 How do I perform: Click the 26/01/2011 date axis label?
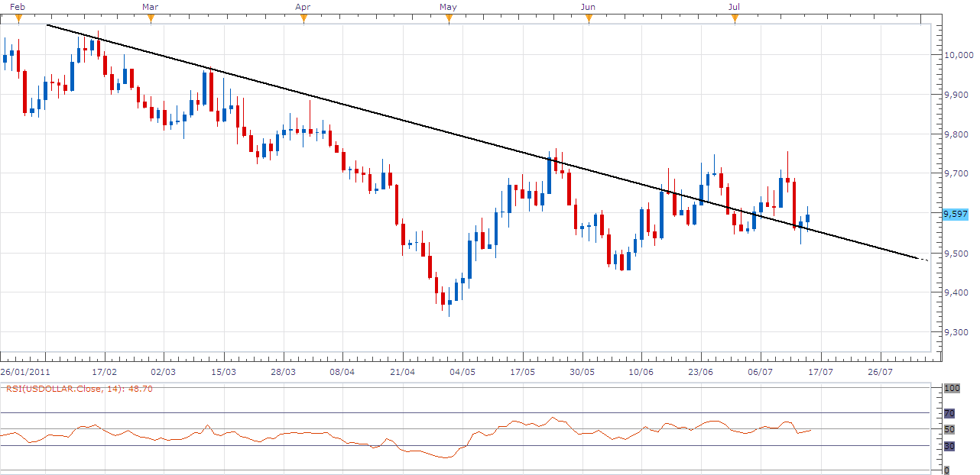pyautogui.click(x=25, y=372)
